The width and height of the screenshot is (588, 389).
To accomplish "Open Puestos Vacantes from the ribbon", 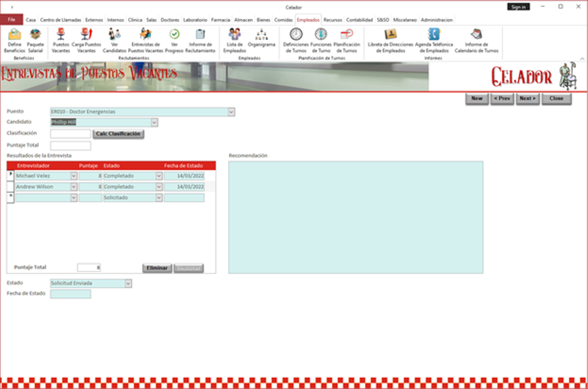I will 61,35.
